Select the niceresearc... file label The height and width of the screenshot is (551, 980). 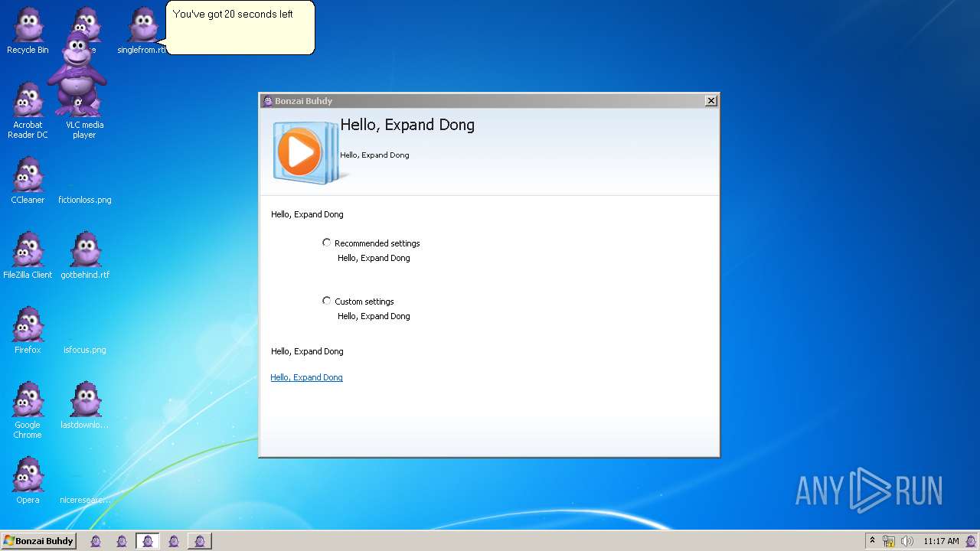coord(85,500)
